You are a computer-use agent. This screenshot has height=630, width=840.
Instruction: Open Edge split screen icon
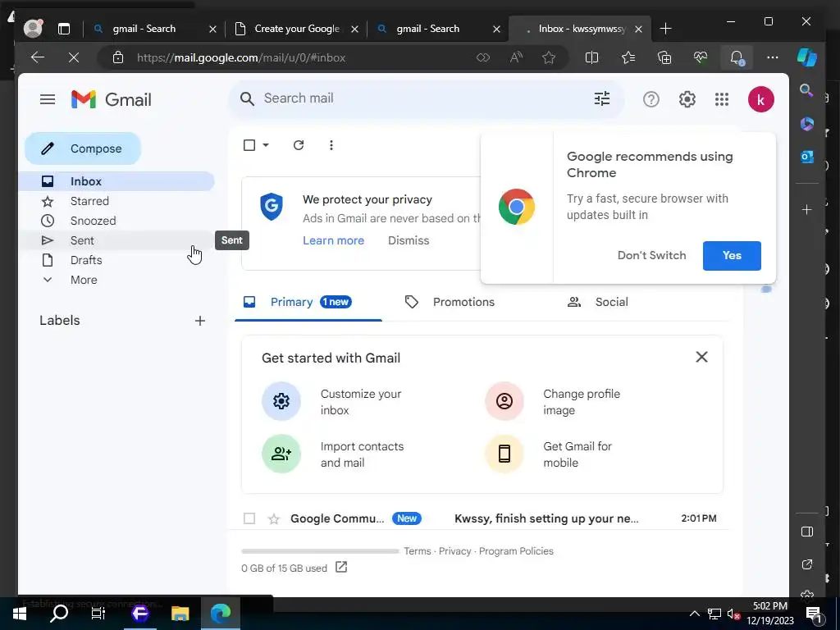click(591, 57)
